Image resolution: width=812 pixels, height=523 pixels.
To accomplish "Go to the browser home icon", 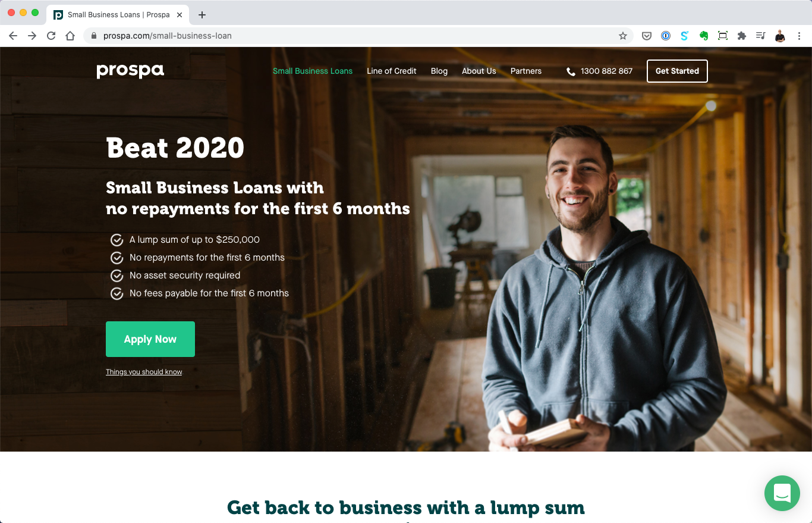I will click(x=70, y=36).
